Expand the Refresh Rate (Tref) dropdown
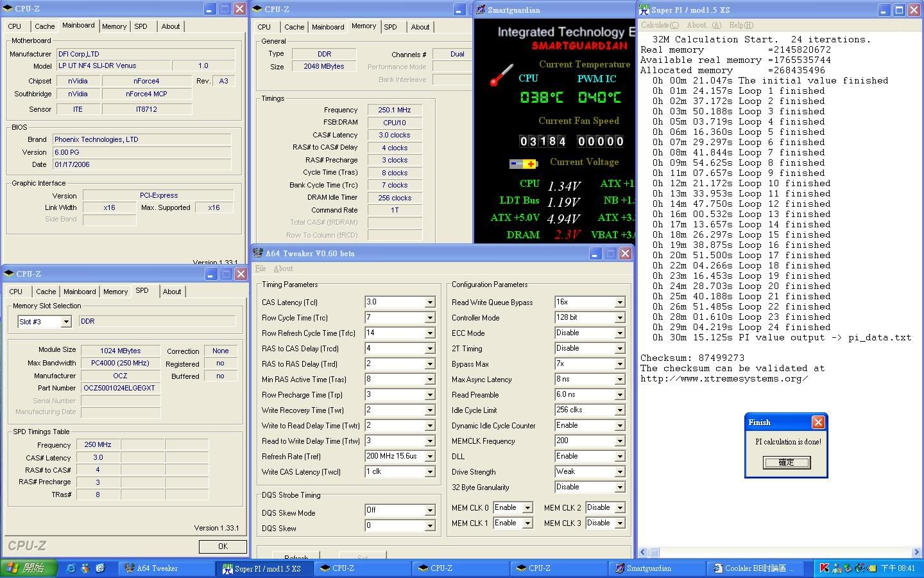 coord(430,457)
